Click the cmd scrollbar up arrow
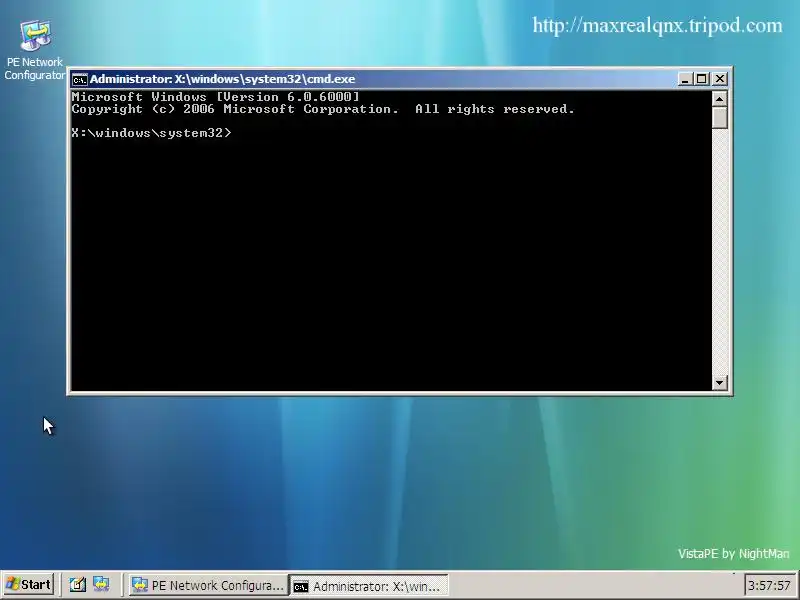This screenshot has width=800, height=600. coord(719,98)
